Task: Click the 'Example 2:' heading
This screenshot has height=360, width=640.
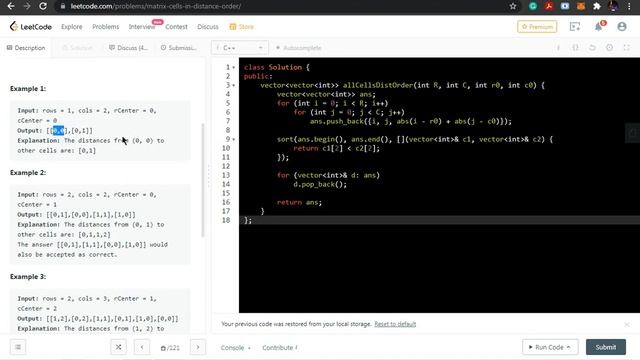Action: click(28, 173)
